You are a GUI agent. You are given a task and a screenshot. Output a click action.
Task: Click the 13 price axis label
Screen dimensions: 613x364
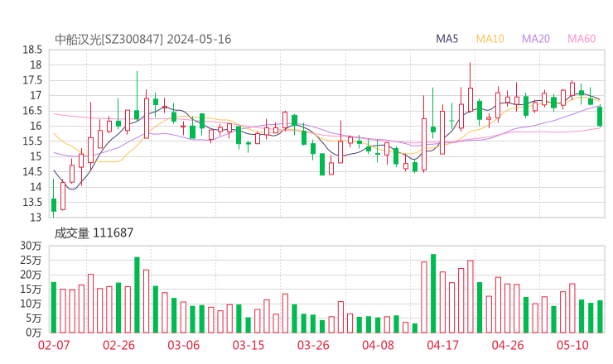tap(36, 218)
